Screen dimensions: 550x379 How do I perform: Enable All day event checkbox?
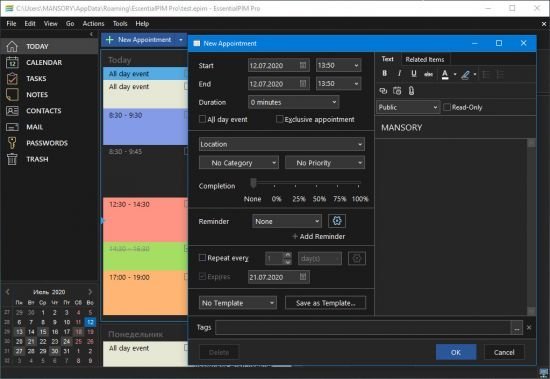(x=202, y=119)
